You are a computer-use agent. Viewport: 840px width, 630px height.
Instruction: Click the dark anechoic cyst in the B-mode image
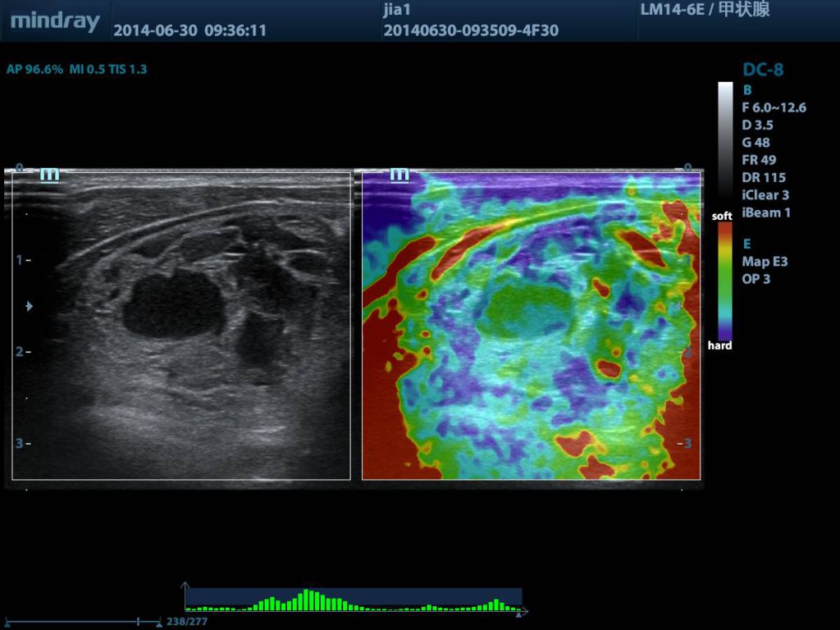[174, 306]
